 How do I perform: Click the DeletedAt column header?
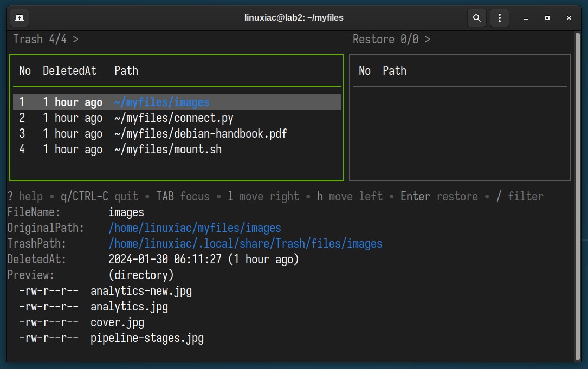pyautogui.click(x=69, y=70)
